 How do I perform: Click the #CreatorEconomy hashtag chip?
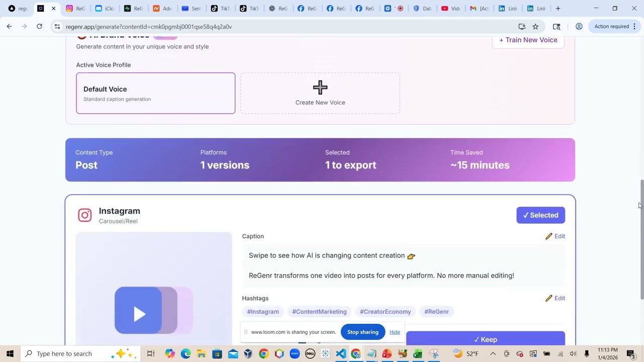[385, 312]
